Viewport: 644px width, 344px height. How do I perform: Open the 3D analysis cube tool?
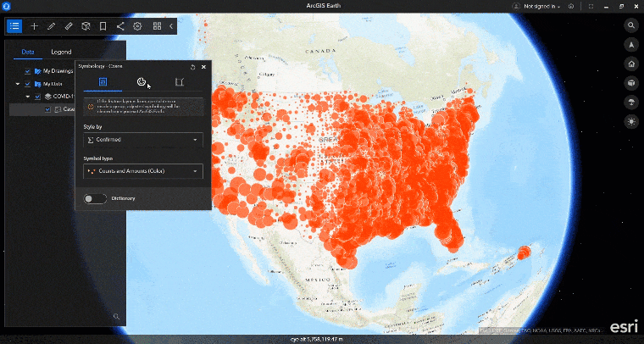(x=86, y=26)
